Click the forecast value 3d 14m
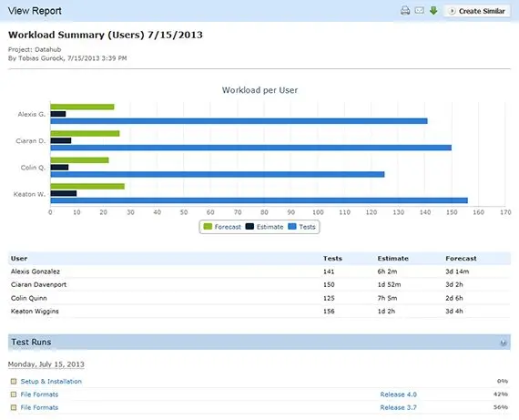Image resolution: width=519 pixels, height=420 pixels. (457, 271)
